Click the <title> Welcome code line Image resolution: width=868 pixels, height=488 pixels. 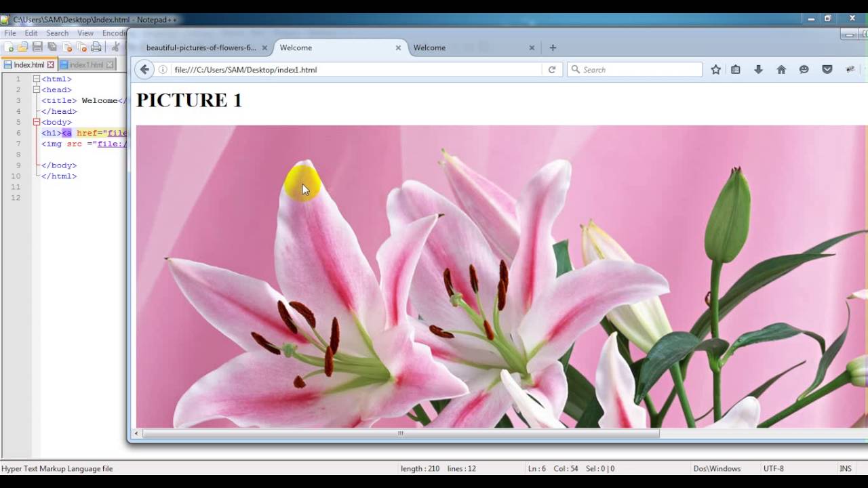[x=84, y=100]
